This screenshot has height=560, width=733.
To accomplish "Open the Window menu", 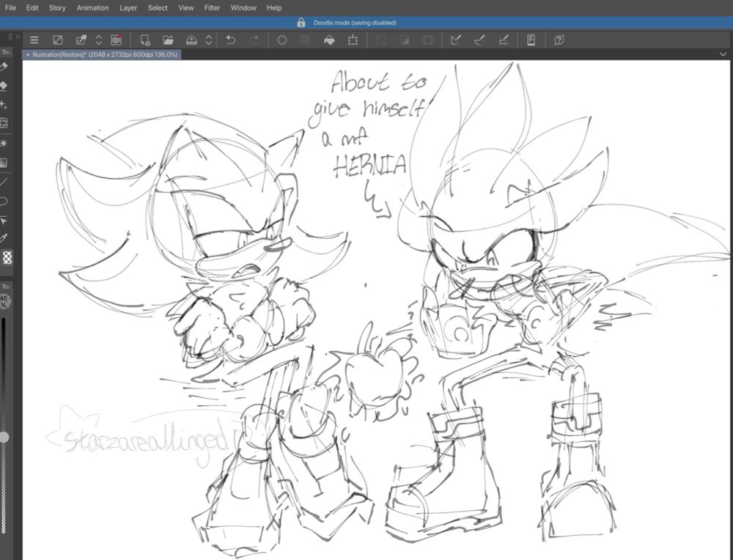I will tap(243, 8).
